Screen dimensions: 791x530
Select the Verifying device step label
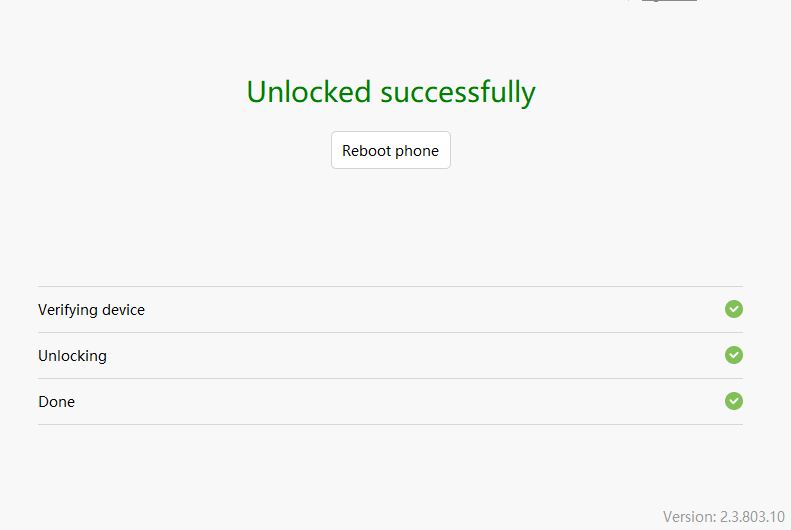pyautogui.click(x=91, y=310)
